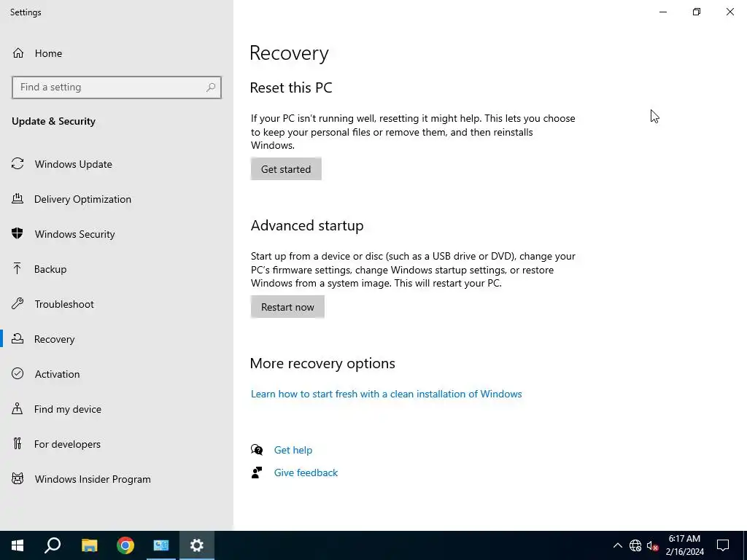Click the Delivery Optimization icon
Viewport: 747px width, 560px height.
click(18, 198)
